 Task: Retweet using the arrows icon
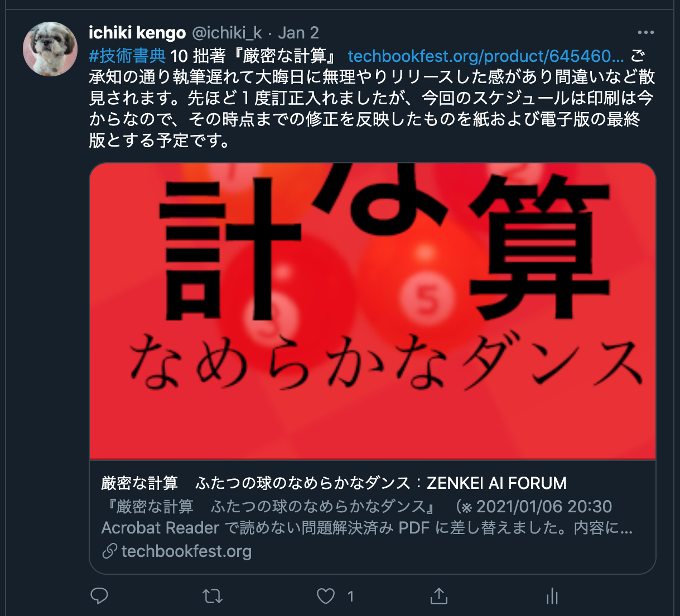(x=213, y=596)
